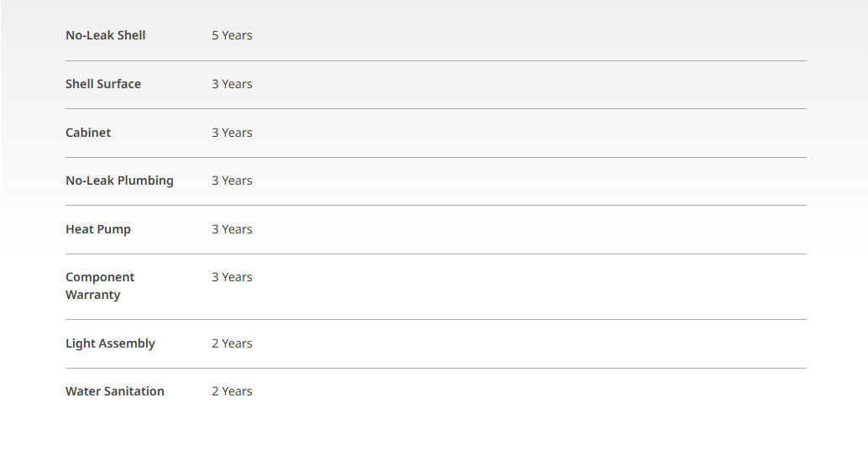Viewport: 868px width, 450px height.
Task: Click the Water Sanitation label
Action: (x=115, y=391)
